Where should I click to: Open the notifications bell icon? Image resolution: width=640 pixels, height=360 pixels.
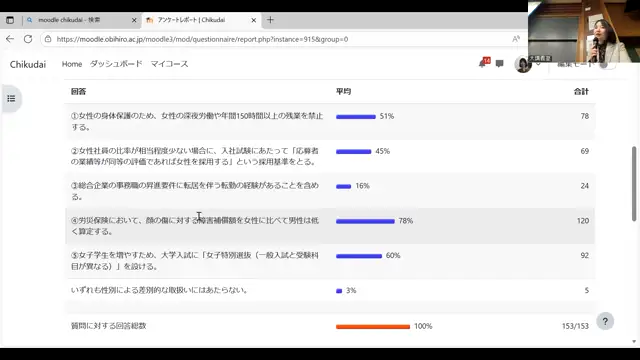point(483,63)
